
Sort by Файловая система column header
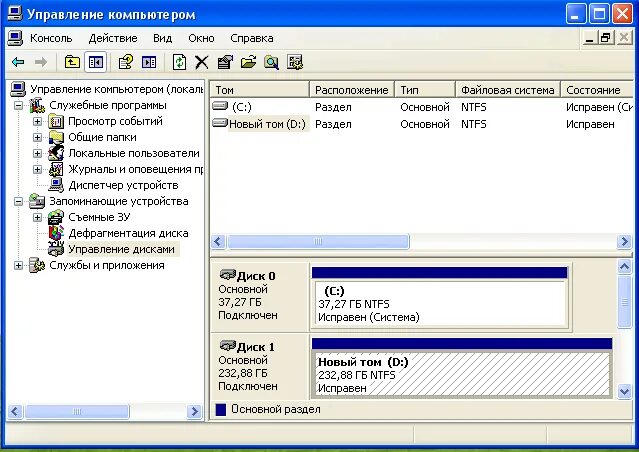pos(508,90)
